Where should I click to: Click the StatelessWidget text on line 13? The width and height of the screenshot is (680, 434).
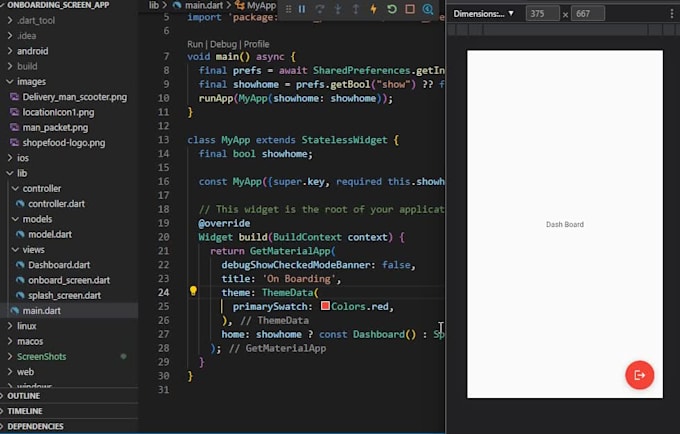tap(344, 140)
